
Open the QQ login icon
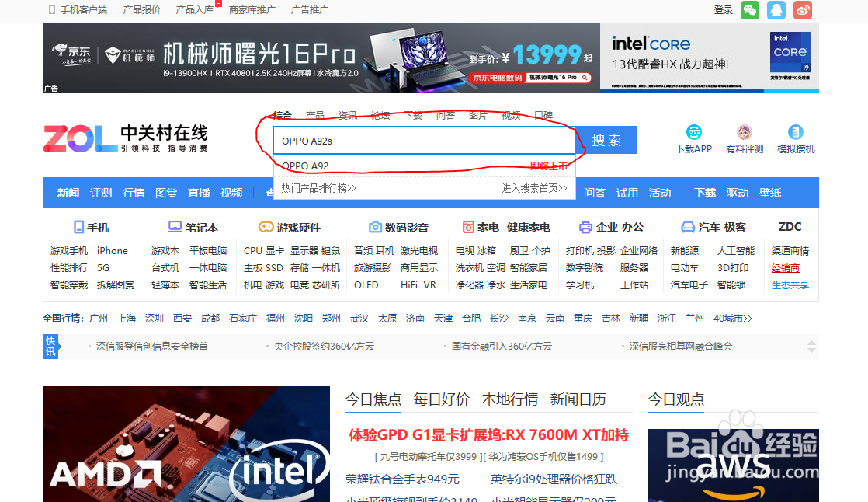[776, 10]
